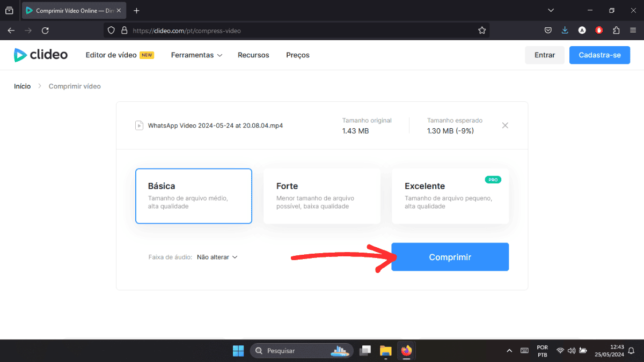The height and width of the screenshot is (362, 644).
Task: Click the Comprimir vídeo breadcrumb text
Action: pos(75,86)
